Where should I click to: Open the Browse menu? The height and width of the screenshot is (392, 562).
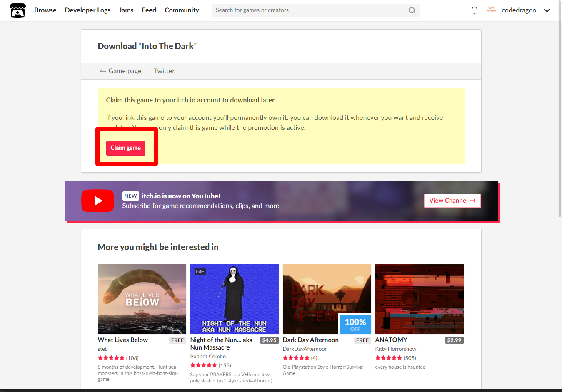coord(45,10)
